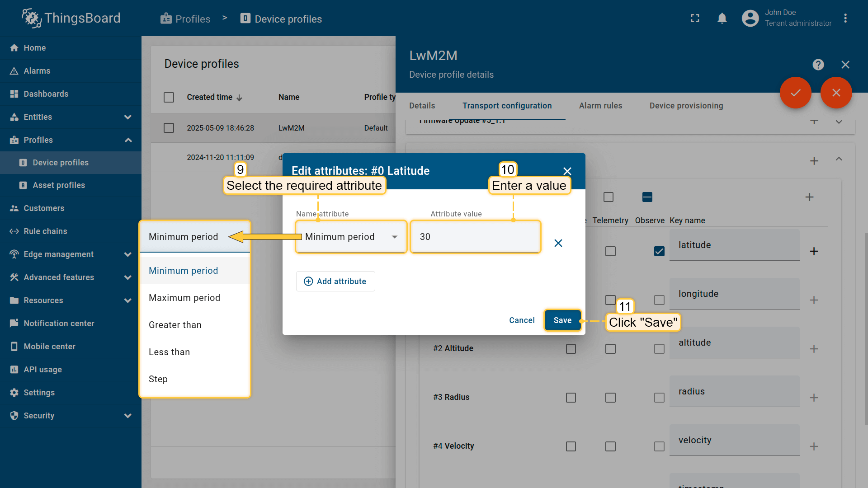
Task: Select the LwM2M profile row checkbox
Action: tap(169, 128)
